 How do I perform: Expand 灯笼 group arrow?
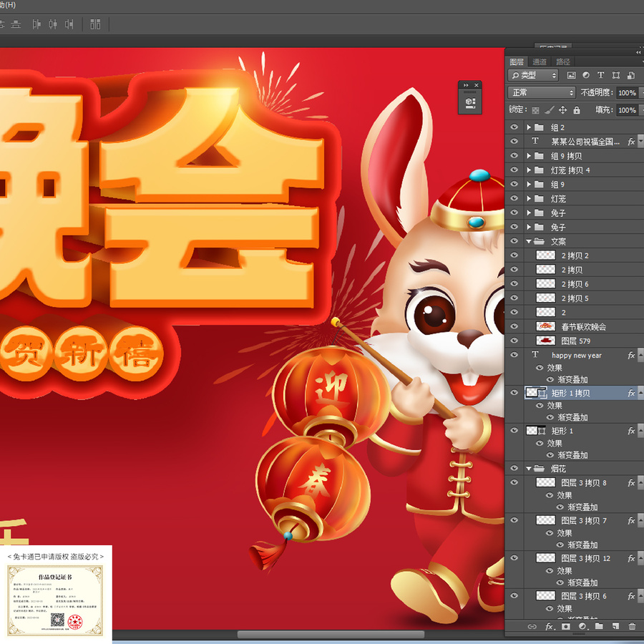pos(529,198)
